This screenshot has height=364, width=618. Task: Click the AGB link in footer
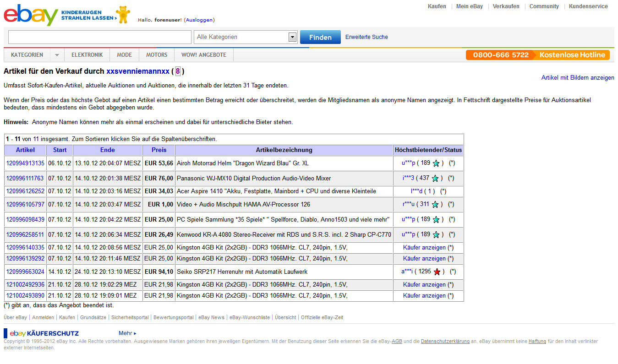[397, 342]
